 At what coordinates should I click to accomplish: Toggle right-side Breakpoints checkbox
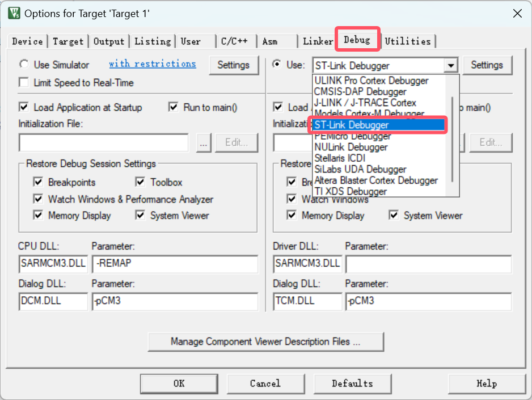292,182
